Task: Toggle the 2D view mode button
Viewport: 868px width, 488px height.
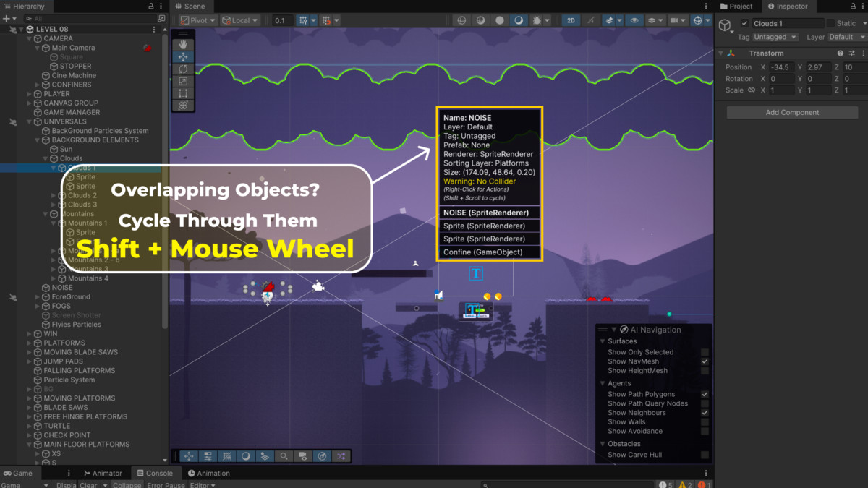Action: click(x=570, y=20)
